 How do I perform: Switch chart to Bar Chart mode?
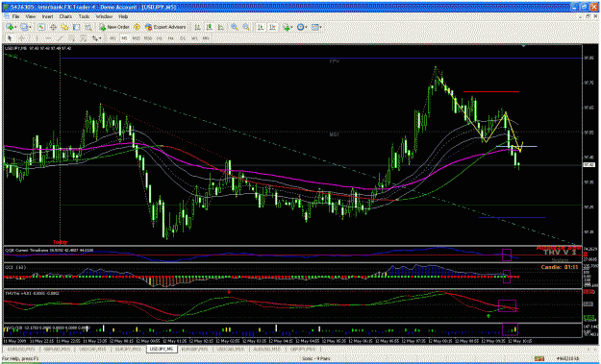(197, 27)
